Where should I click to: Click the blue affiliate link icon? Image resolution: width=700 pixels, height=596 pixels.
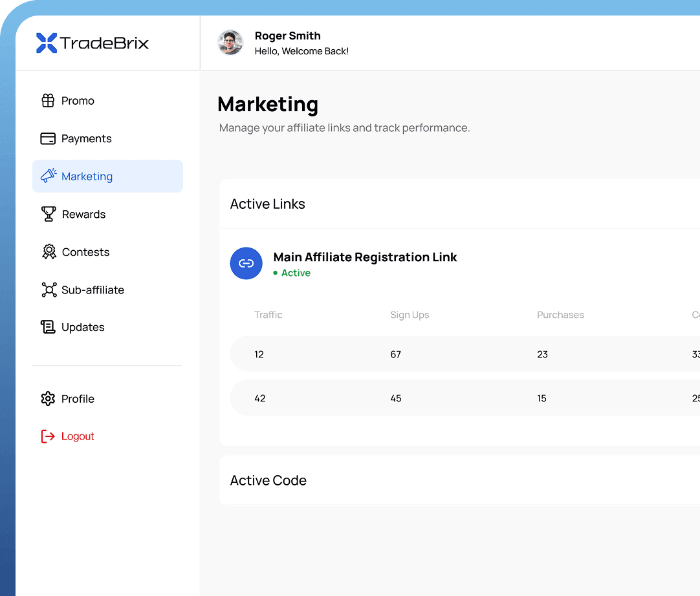pyautogui.click(x=246, y=263)
